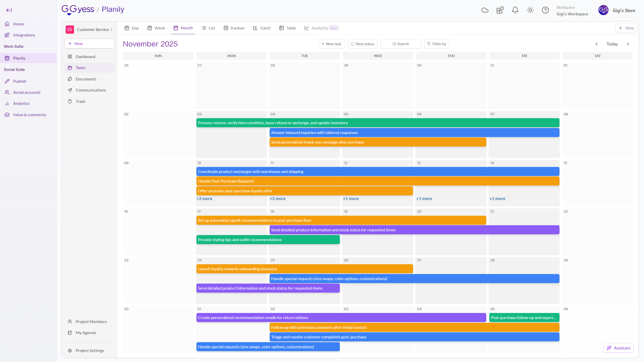This screenshot has height=362, width=644.
Task: Expand Customer Service project dropdown
Action: coord(94,29)
